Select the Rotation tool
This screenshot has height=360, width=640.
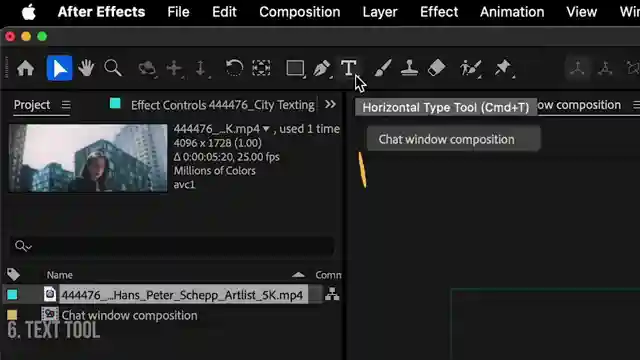click(234, 68)
